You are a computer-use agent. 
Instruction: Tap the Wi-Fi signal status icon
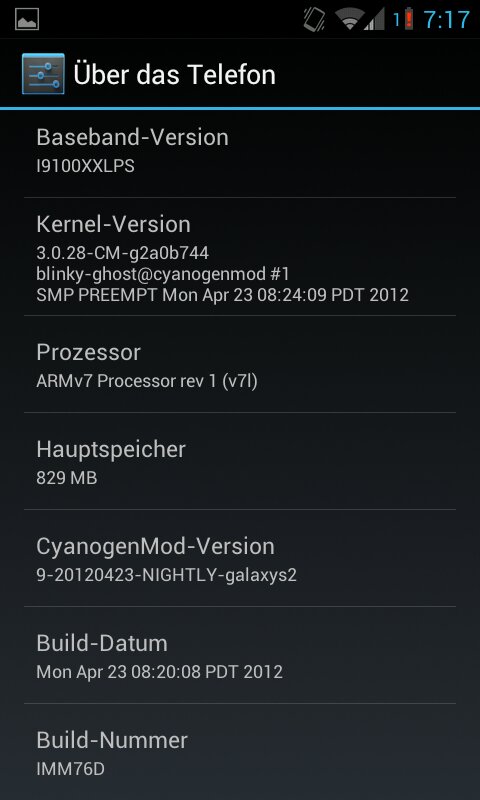tap(349, 20)
